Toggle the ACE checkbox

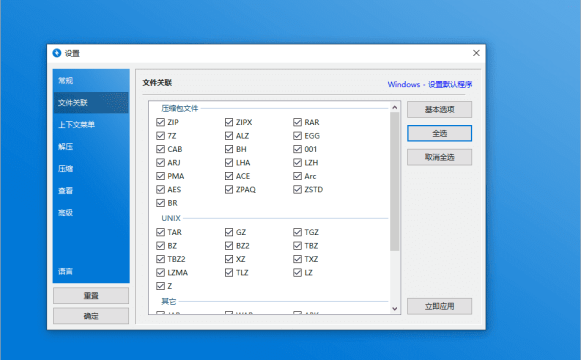click(x=229, y=176)
